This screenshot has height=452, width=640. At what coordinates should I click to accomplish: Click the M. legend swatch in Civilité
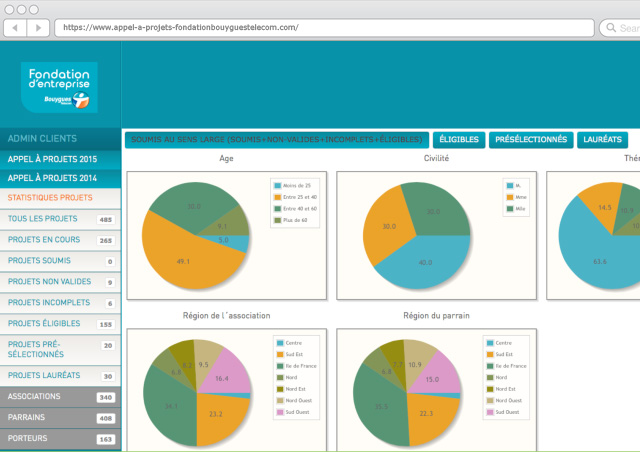(510, 186)
